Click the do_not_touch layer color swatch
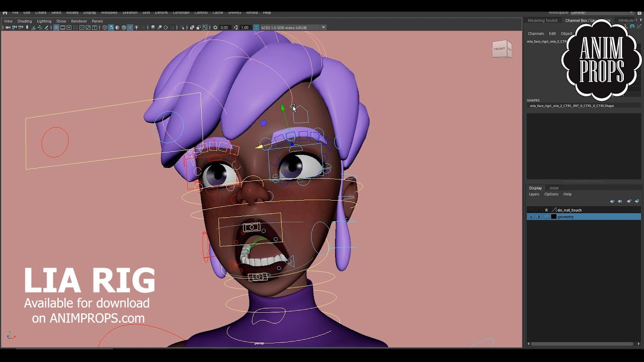 click(554, 210)
